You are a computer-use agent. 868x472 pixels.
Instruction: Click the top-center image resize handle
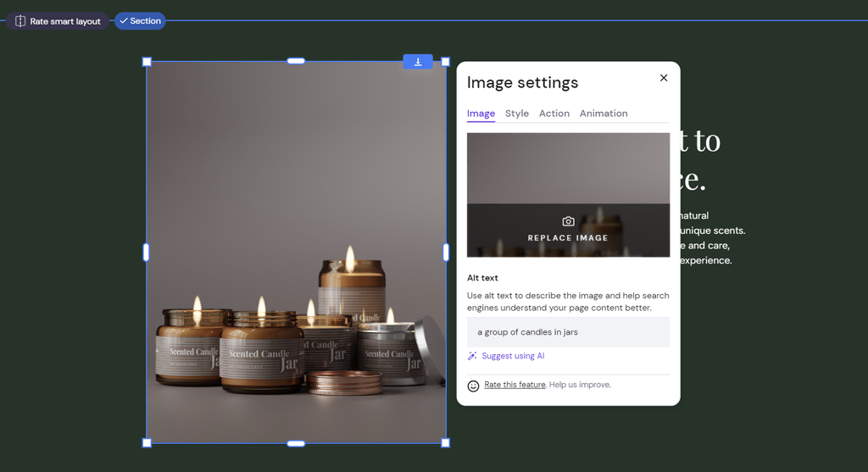(x=296, y=61)
